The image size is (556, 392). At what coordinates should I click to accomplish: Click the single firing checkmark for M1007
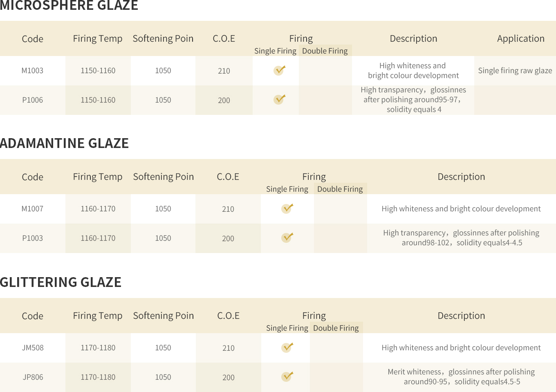pos(287,208)
